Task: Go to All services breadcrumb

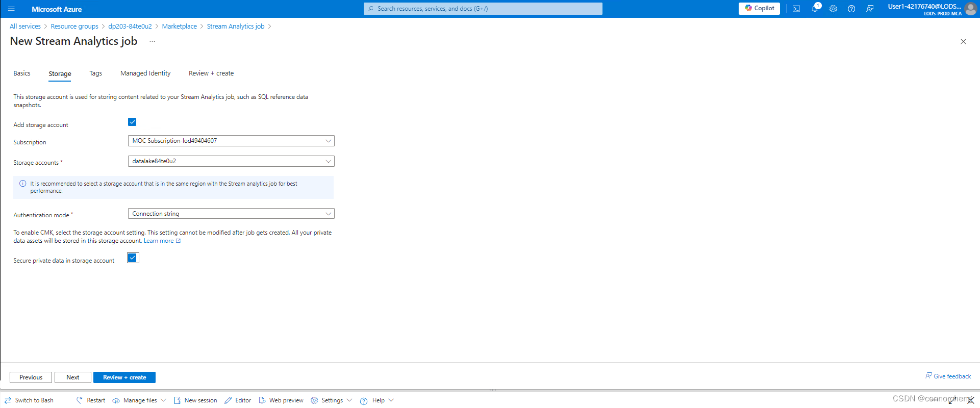Action: pyautogui.click(x=25, y=27)
